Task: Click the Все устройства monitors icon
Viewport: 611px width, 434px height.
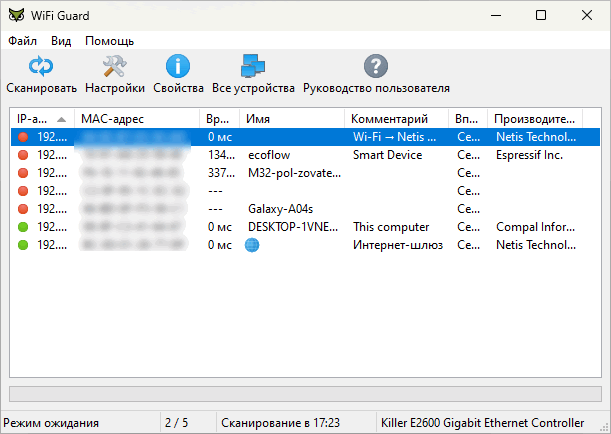Action: pyautogui.click(x=253, y=66)
